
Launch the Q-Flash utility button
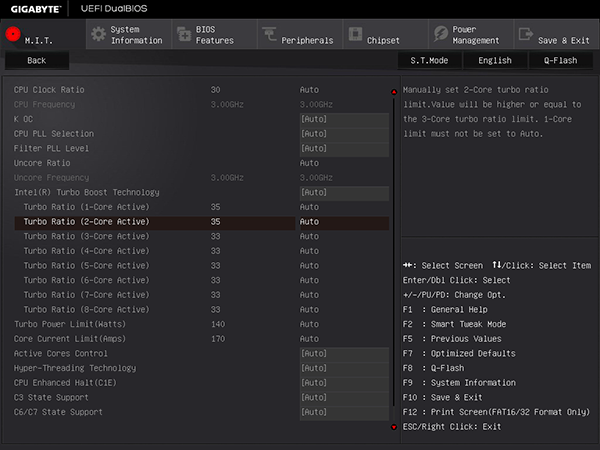[x=560, y=60]
